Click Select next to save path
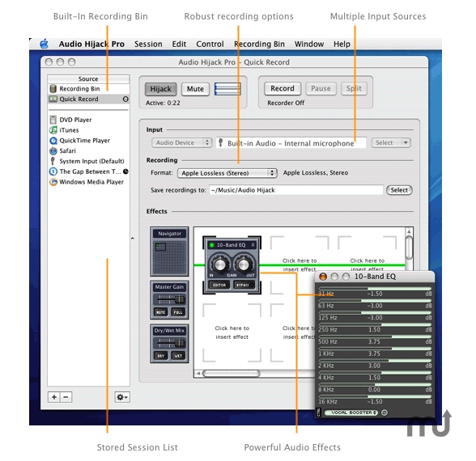The image size is (476, 461). (399, 190)
